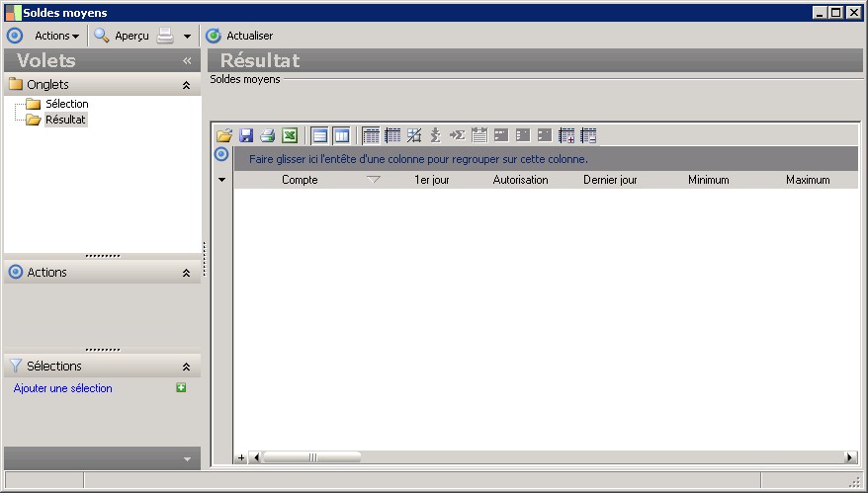This screenshot has width=868, height=493.
Task: Sort by Dernier jour column header
Action: (610, 180)
